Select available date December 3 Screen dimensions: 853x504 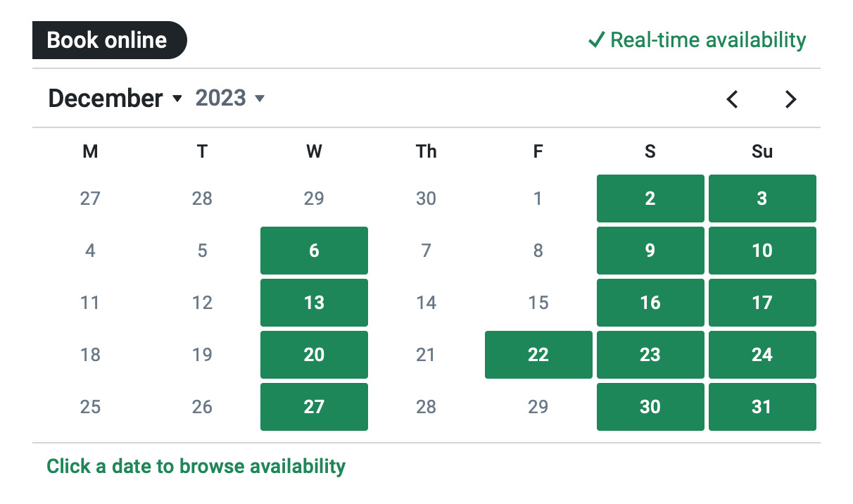pyautogui.click(x=762, y=199)
